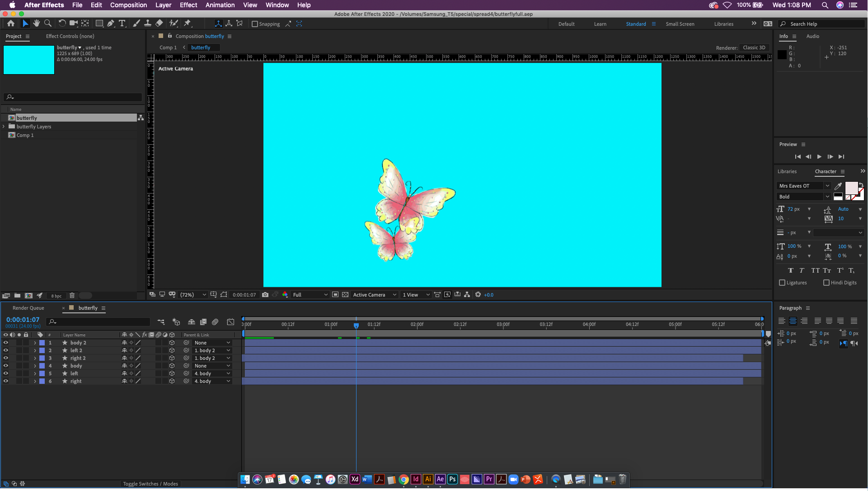The image size is (868, 491).
Task: Select the Hand tool
Action: [x=37, y=24]
